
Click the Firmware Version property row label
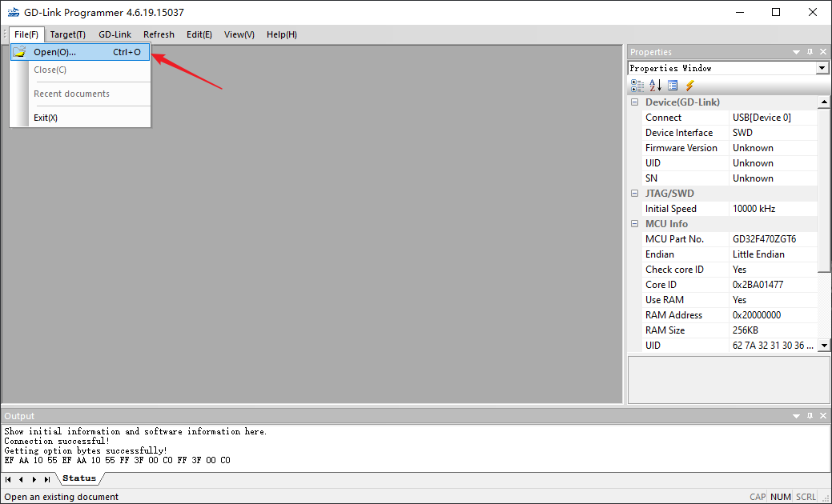tap(681, 148)
